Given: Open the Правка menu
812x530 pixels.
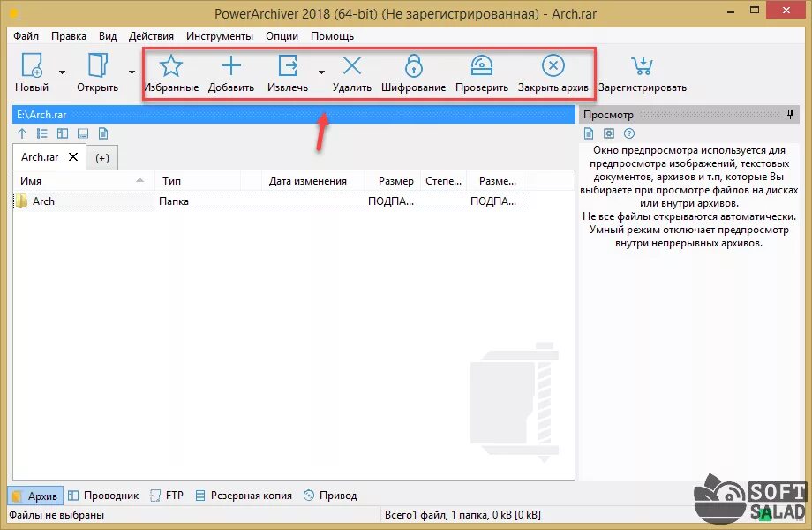Looking at the screenshot, I should pyautogui.click(x=68, y=36).
